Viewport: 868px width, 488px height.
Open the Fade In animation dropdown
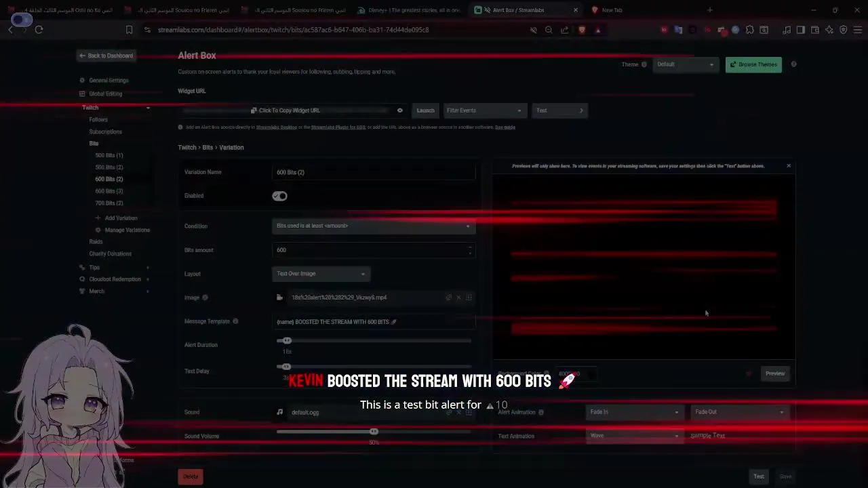633,412
